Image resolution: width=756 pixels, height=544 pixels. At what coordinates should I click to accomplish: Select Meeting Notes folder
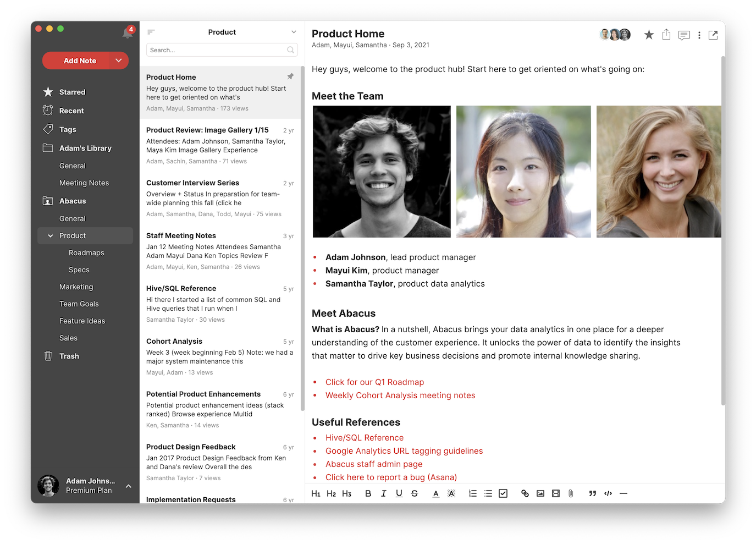[x=84, y=183]
